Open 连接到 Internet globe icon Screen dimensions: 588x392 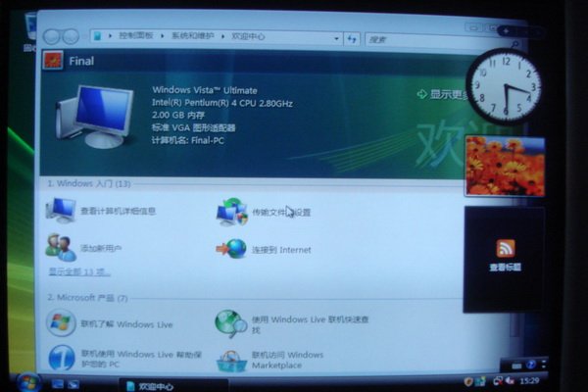[231, 249]
